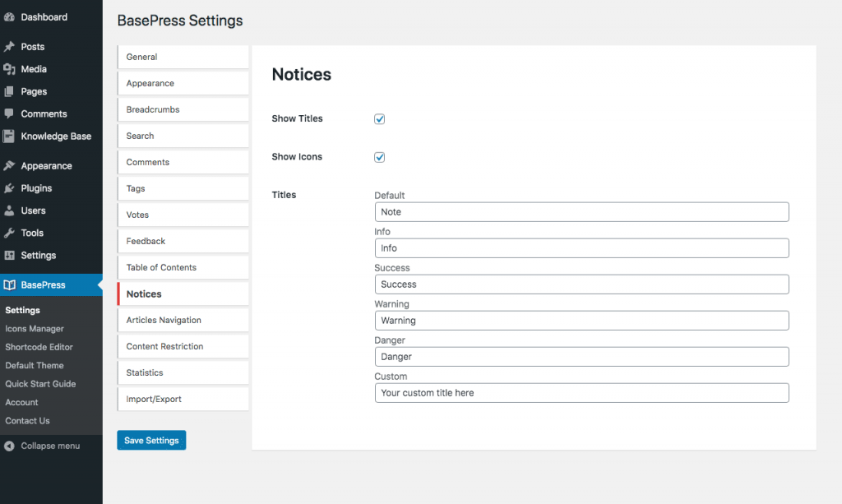842x504 pixels.
Task: Open BasePress menu item
Action: [43, 285]
